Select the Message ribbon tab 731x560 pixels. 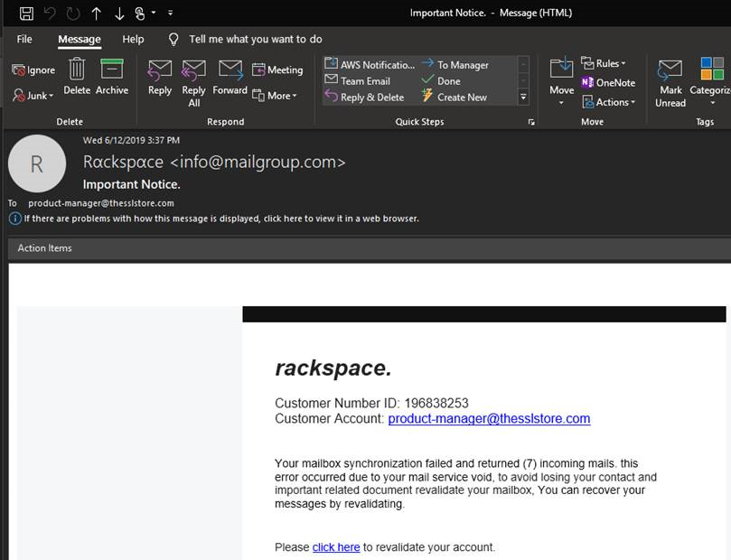(x=80, y=39)
